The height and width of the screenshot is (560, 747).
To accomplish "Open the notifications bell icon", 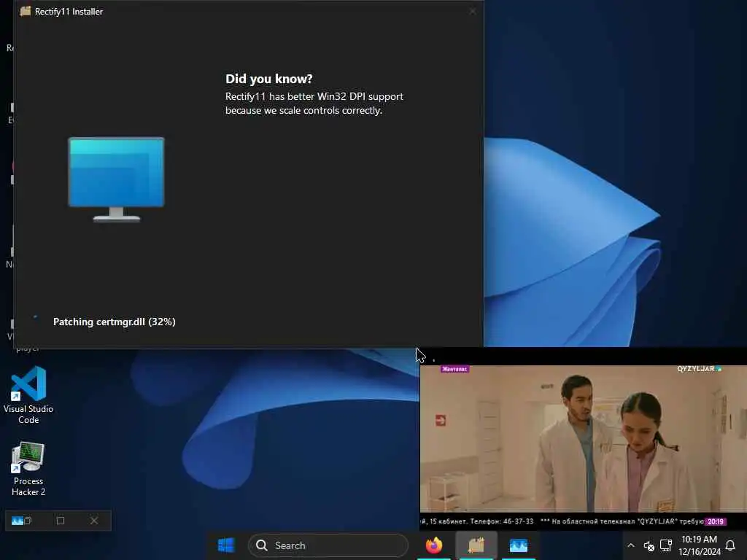I will click(730, 545).
